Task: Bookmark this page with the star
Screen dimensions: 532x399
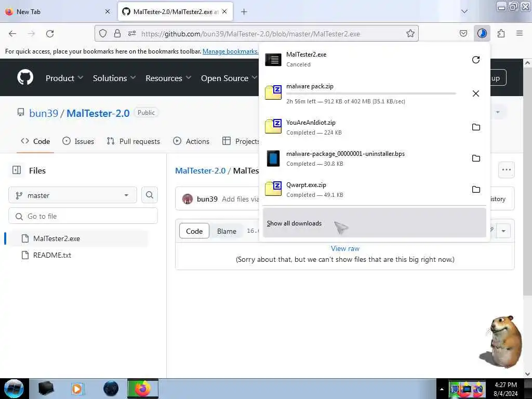Action: coord(410,33)
